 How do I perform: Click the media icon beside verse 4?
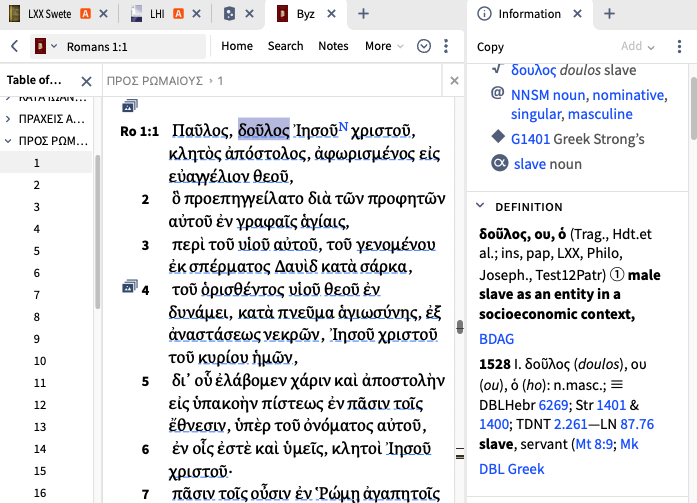coord(130,287)
